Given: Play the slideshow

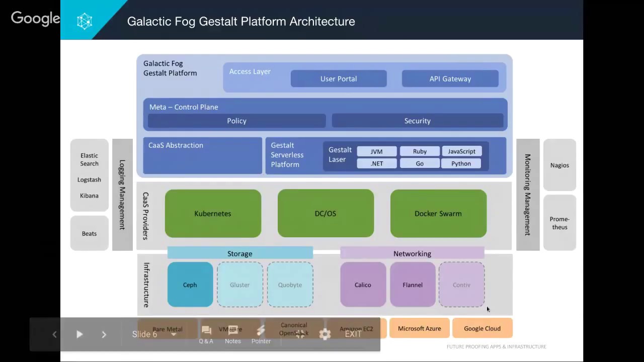Looking at the screenshot, I should click(79, 334).
